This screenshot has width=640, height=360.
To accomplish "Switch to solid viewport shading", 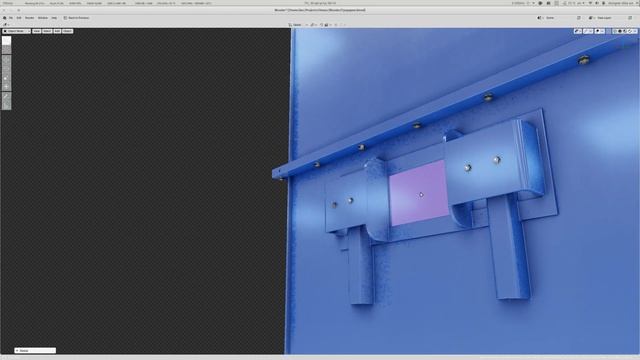I will pyautogui.click(x=620, y=31).
